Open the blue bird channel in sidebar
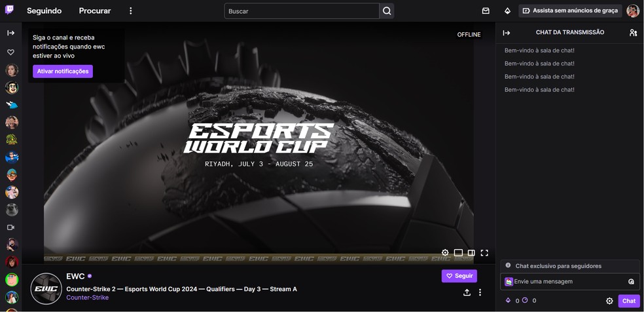The image size is (644, 312). (12, 105)
